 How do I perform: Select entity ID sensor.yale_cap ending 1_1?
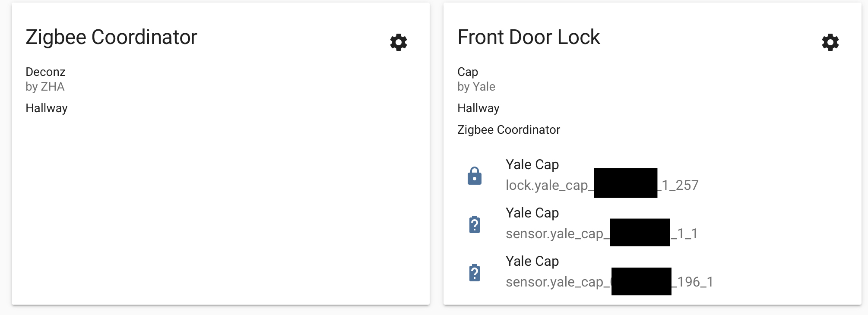tap(602, 233)
